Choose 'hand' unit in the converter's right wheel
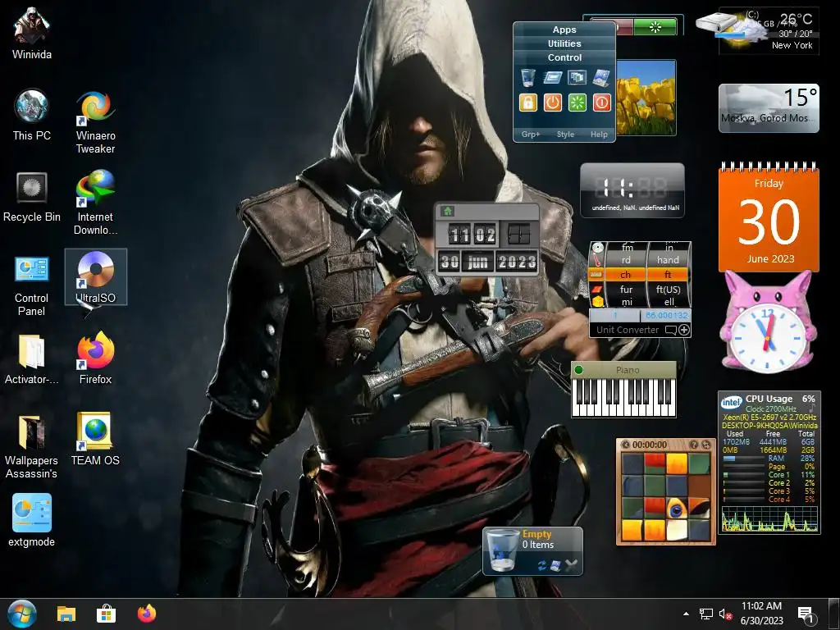 pyautogui.click(x=668, y=260)
